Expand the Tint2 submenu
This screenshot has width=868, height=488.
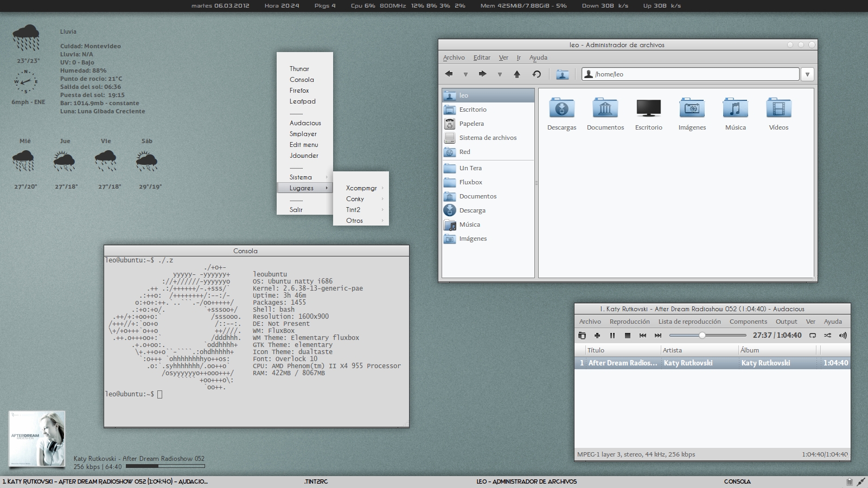pos(361,210)
